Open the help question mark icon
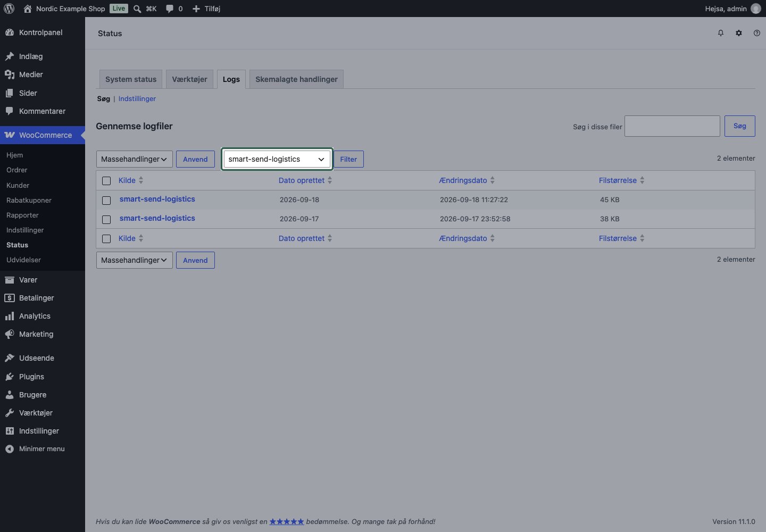The image size is (766, 532). [757, 33]
